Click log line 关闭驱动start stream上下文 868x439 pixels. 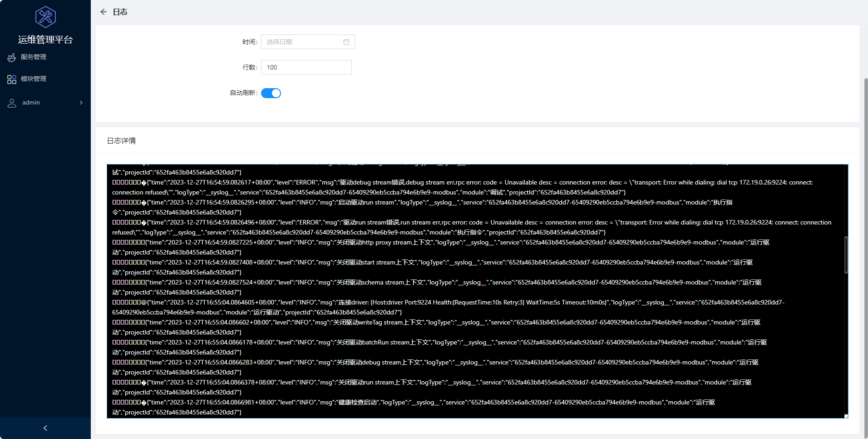(433, 267)
